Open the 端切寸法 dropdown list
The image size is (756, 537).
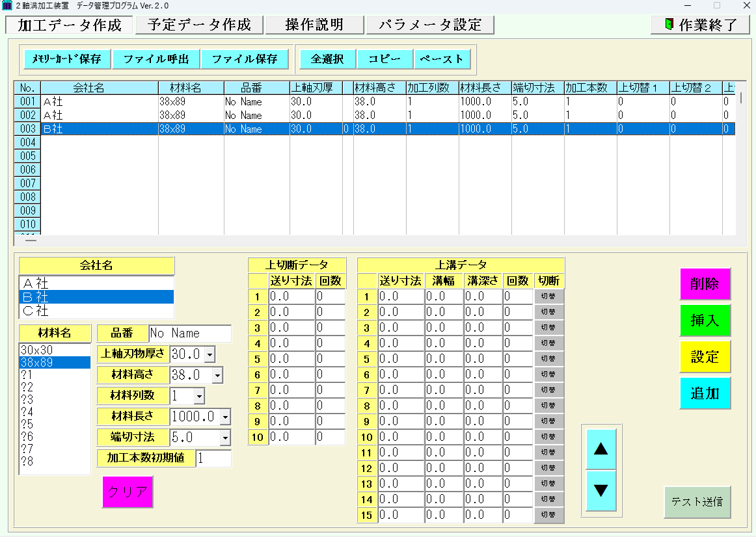pos(225,438)
